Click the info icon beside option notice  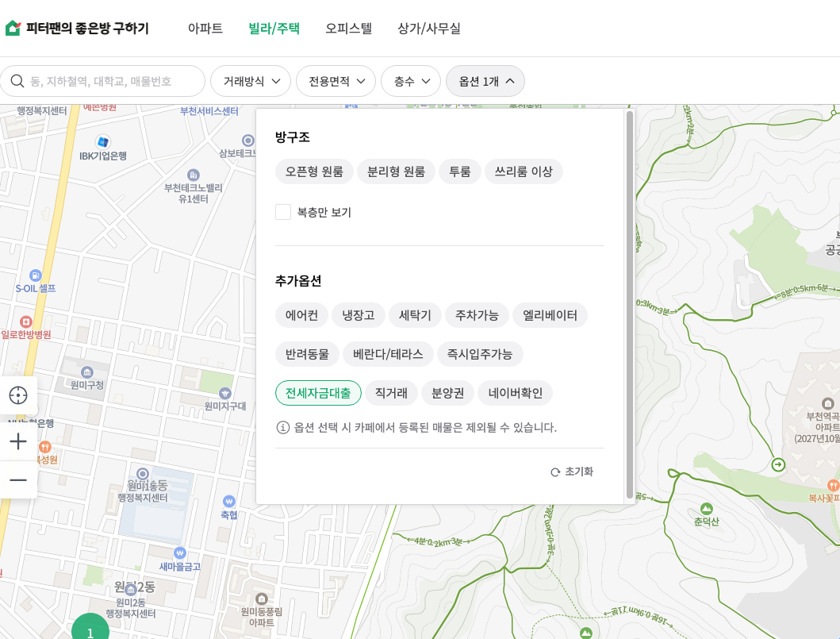(x=283, y=427)
